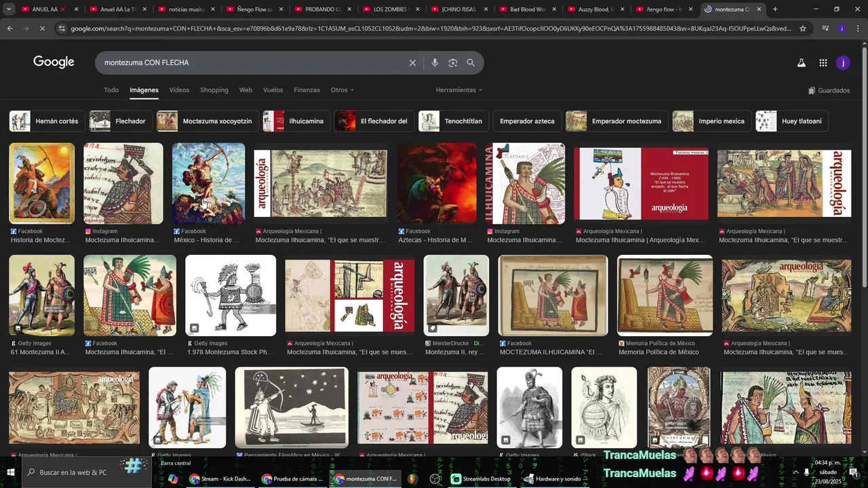Open the tab search chevron
This screenshot has width=868, height=488.
[9, 9]
